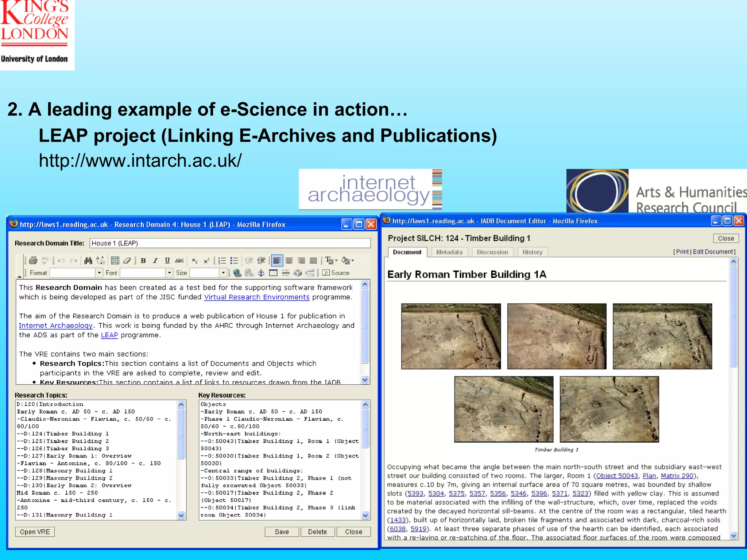Click the Anchor icon

point(261,273)
